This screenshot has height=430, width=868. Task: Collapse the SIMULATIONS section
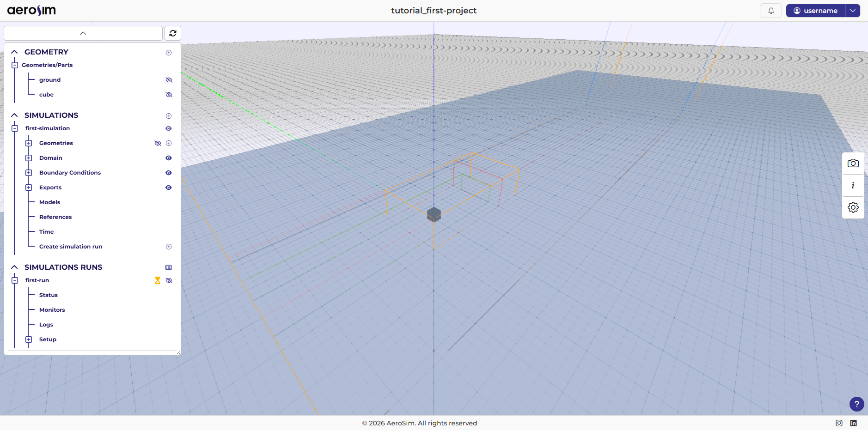[x=14, y=115]
